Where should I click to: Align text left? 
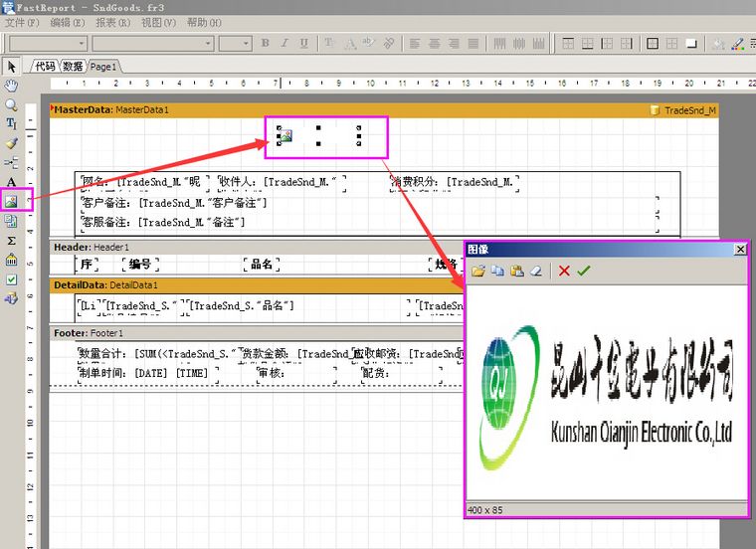(x=415, y=44)
